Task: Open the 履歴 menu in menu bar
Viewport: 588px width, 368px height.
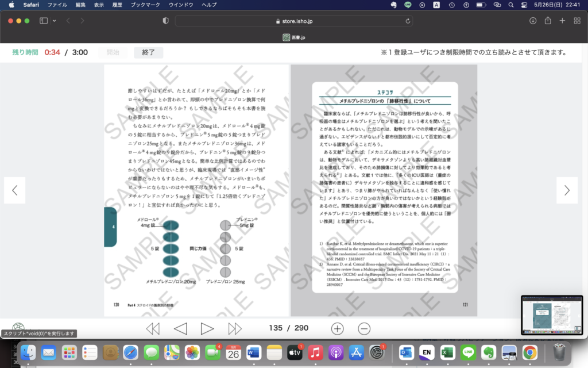Action: point(117,5)
